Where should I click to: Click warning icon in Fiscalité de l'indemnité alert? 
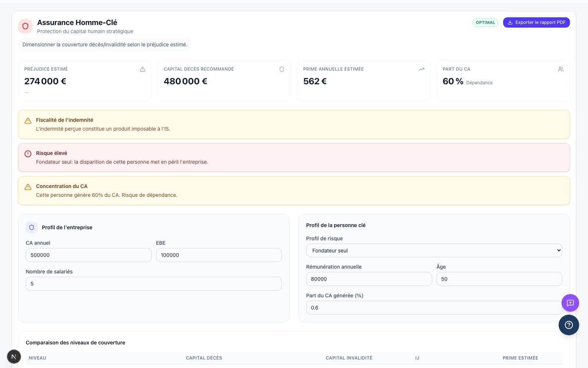coord(28,121)
